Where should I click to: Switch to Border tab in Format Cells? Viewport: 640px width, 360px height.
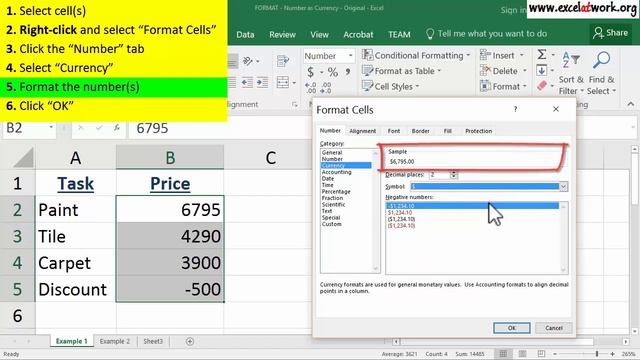pos(420,131)
